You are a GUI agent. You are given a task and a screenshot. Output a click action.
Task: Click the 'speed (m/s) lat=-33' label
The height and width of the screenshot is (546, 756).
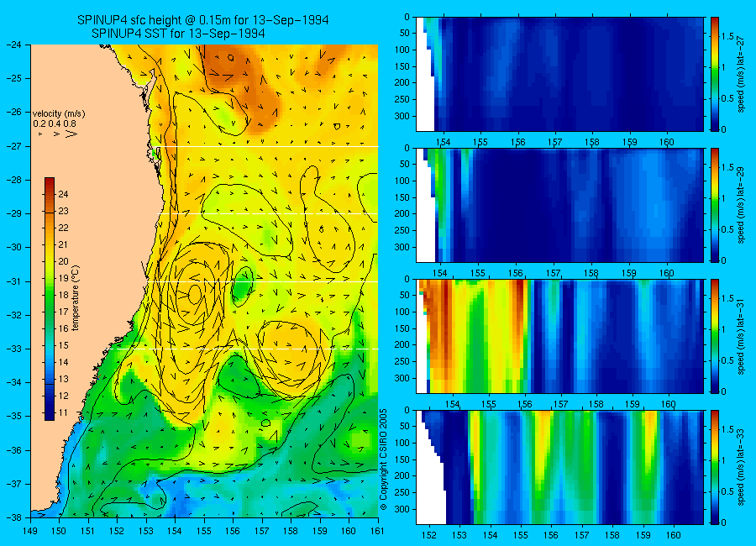(742, 467)
